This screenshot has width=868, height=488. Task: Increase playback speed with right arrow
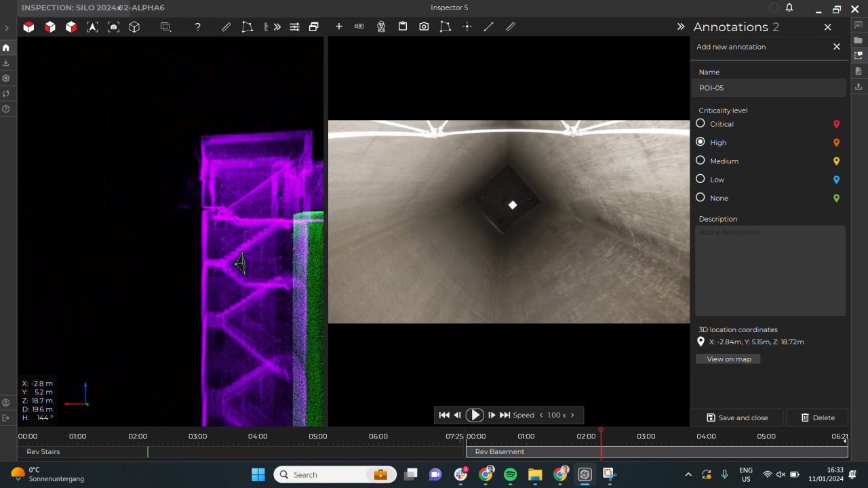pyautogui.click(x=572, y=415)
